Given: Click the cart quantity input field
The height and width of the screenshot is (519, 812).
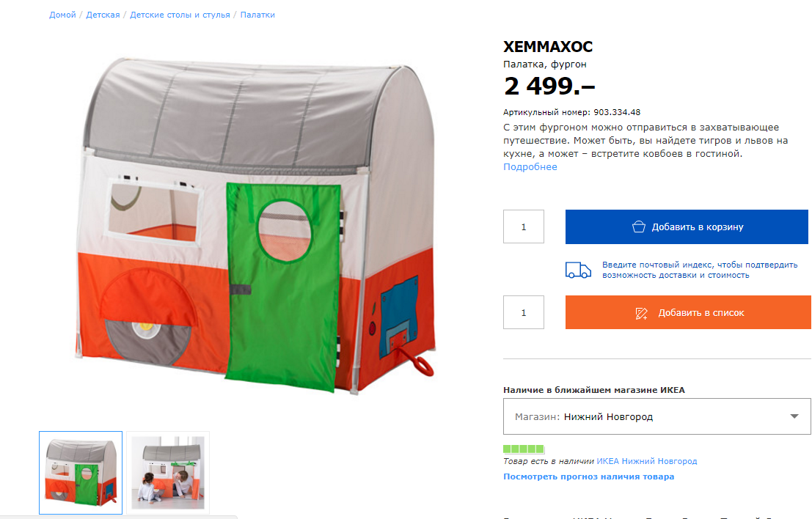Looking at the screenshot, I should (x=524, y=227).
